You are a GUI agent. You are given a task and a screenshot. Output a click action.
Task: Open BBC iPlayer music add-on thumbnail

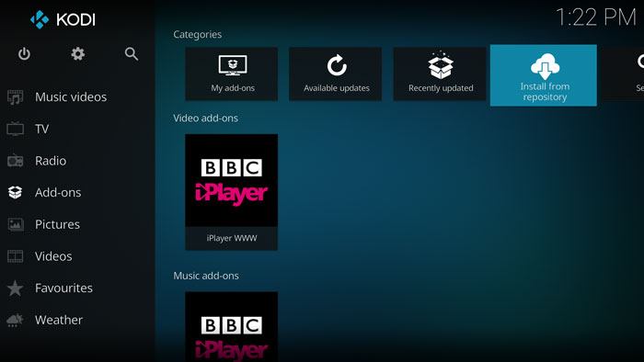[x=231, y=327]
